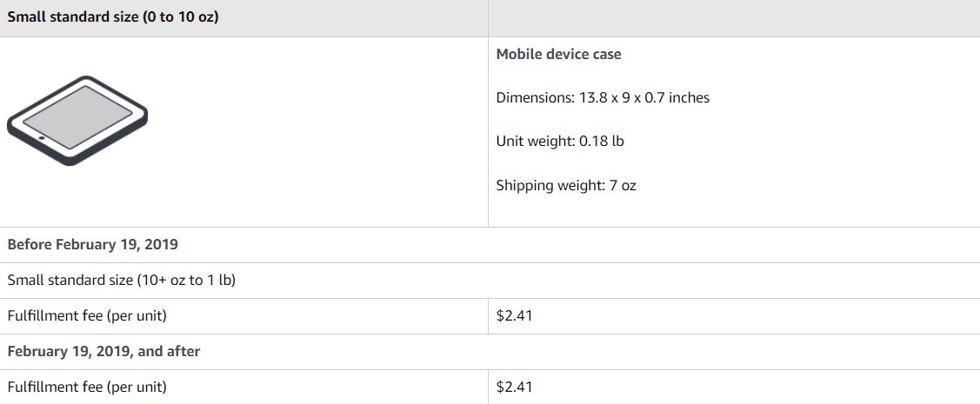The height and width of the screenshot is (404, 980).
Task: Click the home button dot on tablet icon
Action: click(41, 137)
